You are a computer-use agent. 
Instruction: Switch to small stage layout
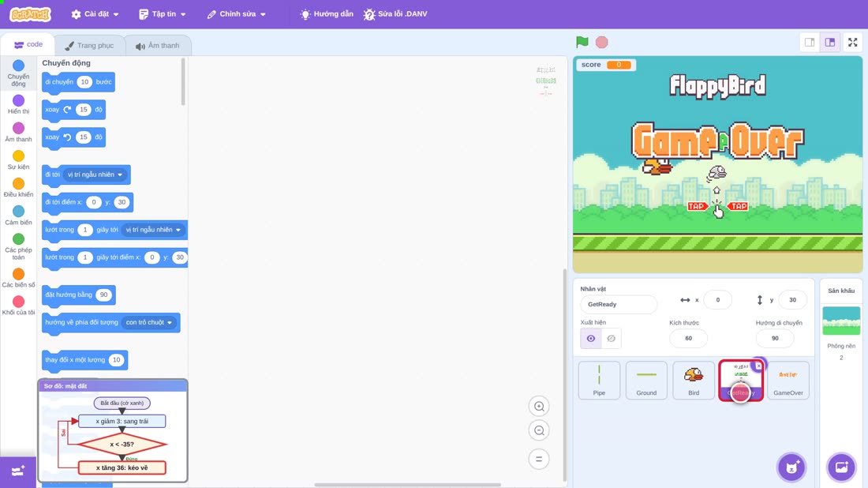click(810, 42)
